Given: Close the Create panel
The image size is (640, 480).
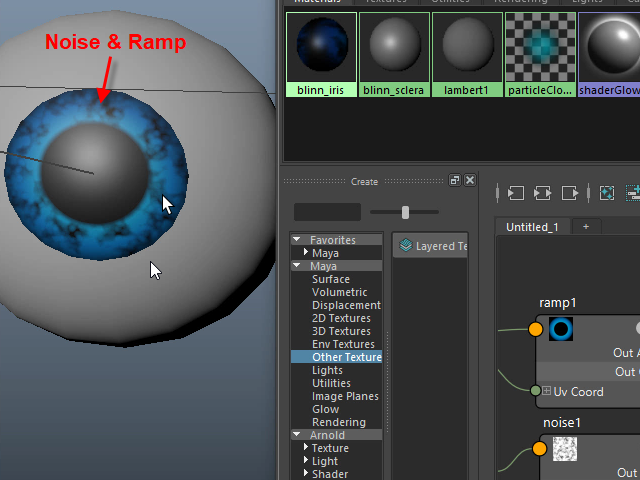Looking at the screenshot, I should tap(470, 181).
